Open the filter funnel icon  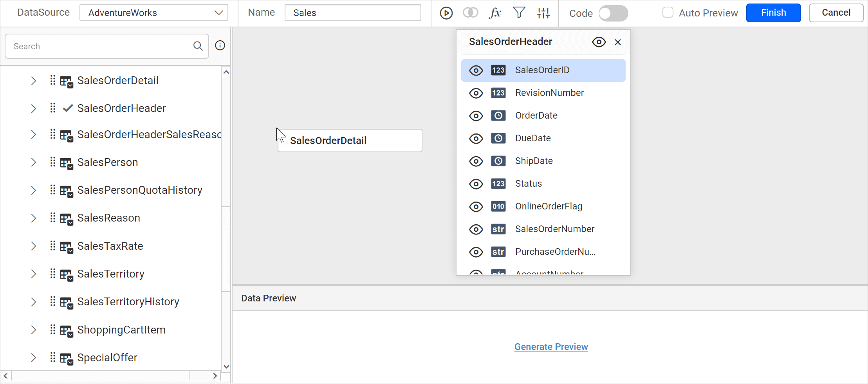pos(519,13)
